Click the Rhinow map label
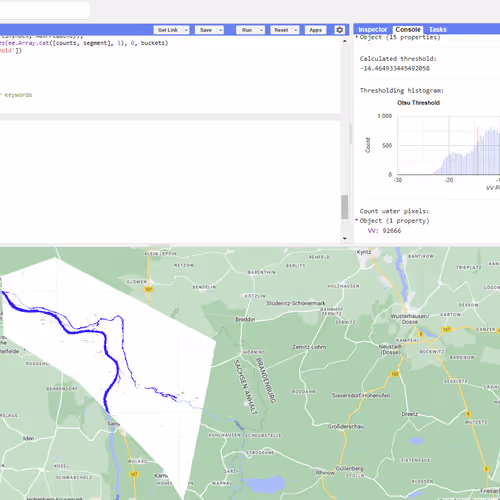The width and height of the screenshot is (500, 500). (325, 473)
